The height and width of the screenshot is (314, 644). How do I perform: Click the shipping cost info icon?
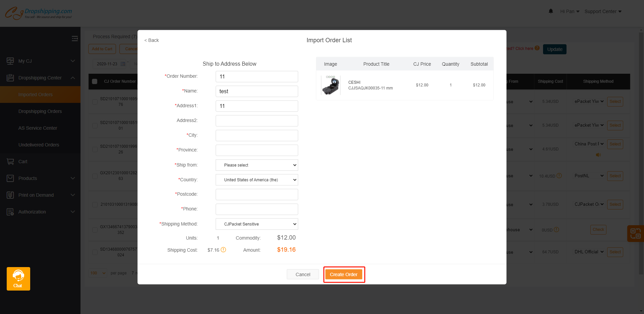click(223, 250)
